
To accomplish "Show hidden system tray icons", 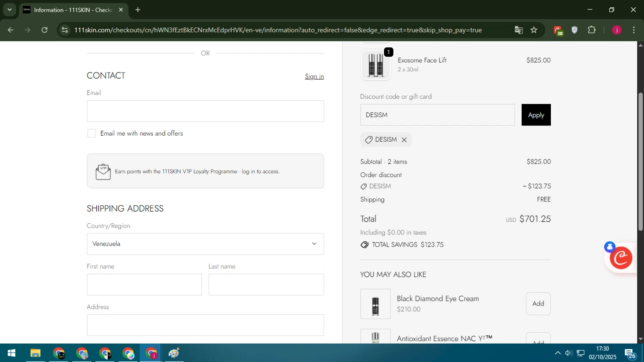I will tap(558, 353).
